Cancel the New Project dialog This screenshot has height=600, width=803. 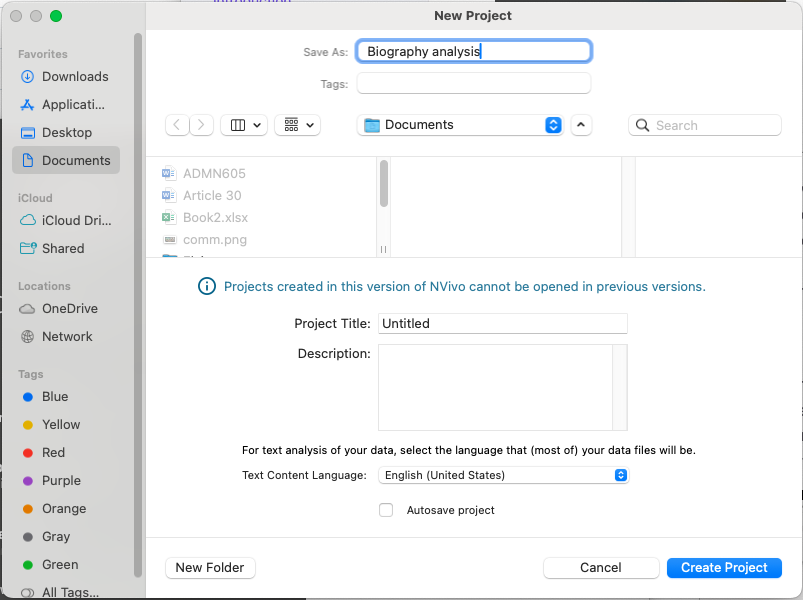600,567
